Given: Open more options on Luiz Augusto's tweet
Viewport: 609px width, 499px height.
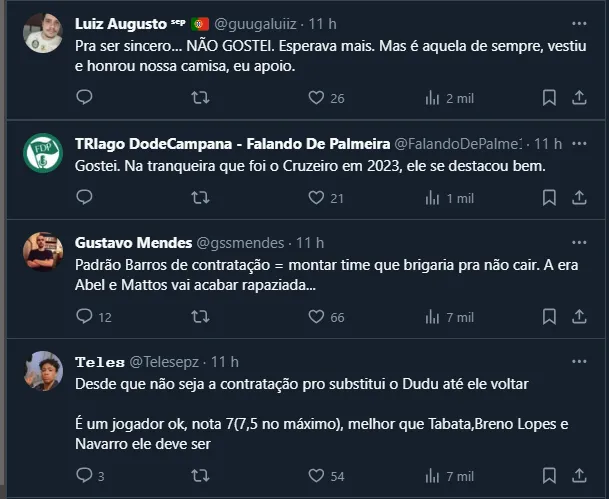Looking at the screenshot, I should click(579, 23).
